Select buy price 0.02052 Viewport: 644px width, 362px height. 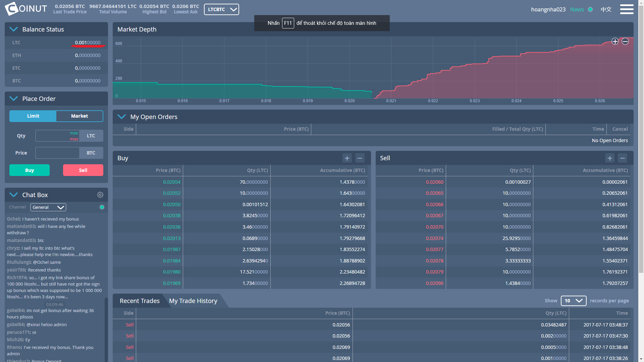click(172, 193)
